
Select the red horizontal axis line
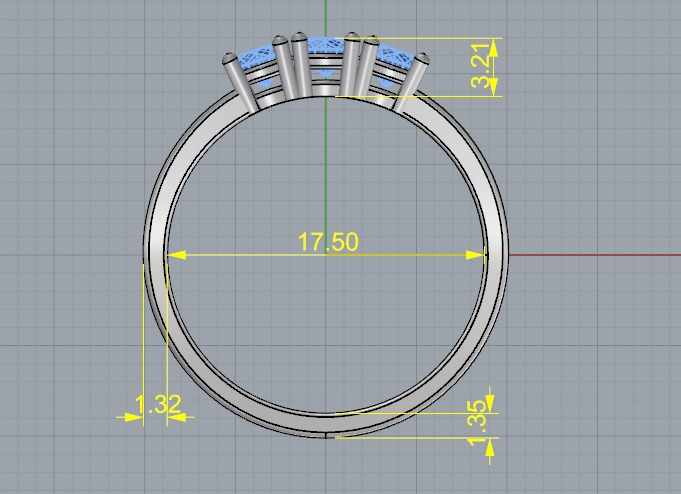point(595,255)
